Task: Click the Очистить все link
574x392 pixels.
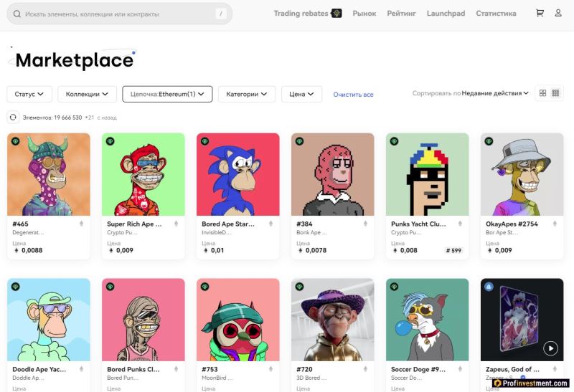Action: (353, 95)
